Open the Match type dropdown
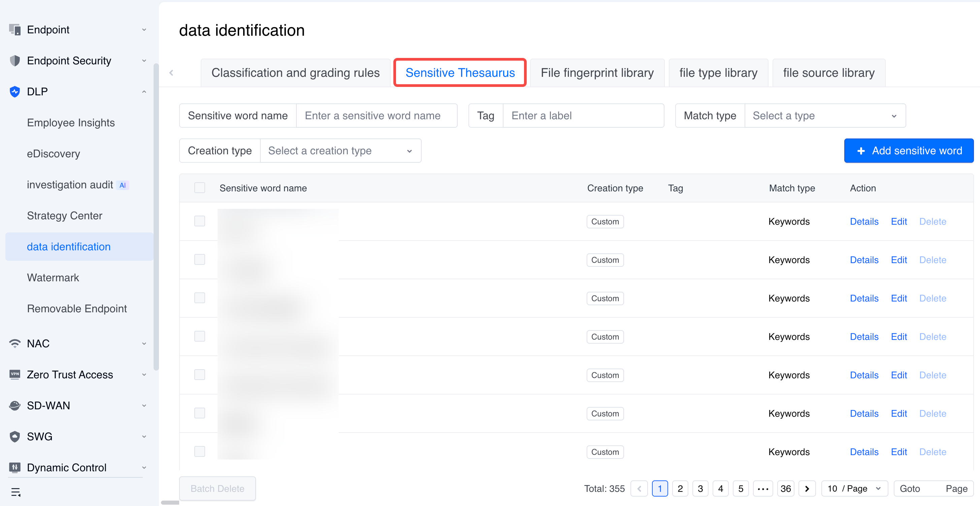 tap(824, 116)
